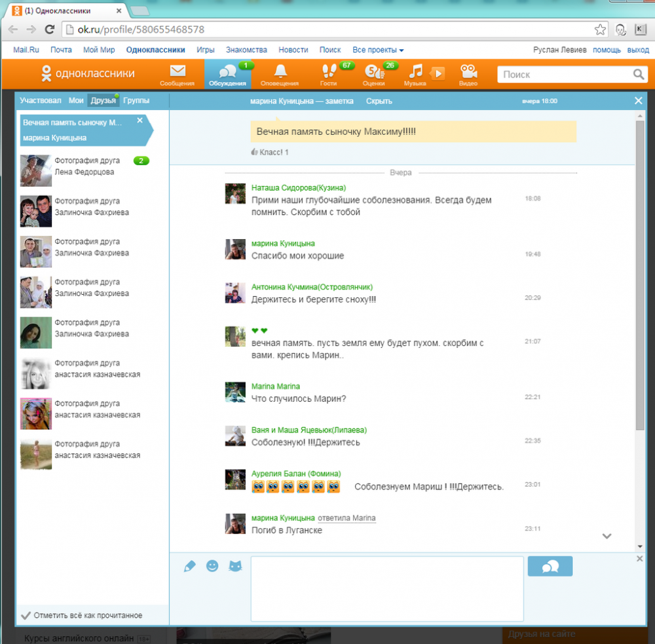Click the new browser tab button
The image size is (655, 644).
[140, 11]
